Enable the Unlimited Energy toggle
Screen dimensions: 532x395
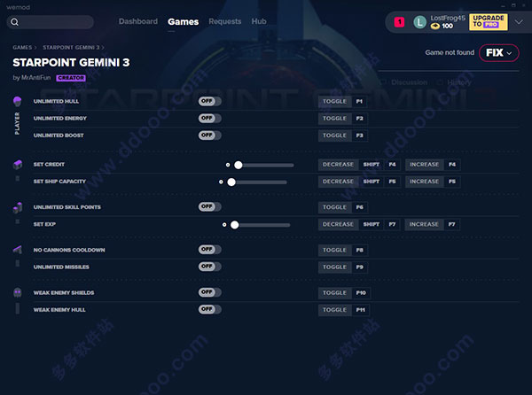(x=209, y=118)
